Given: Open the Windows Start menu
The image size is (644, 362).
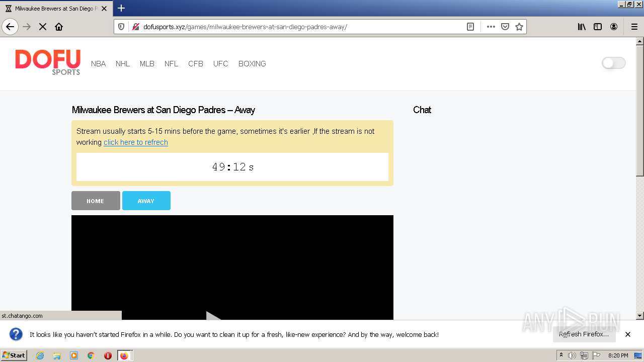Looking at the screenshot, I should click(14, 355).
